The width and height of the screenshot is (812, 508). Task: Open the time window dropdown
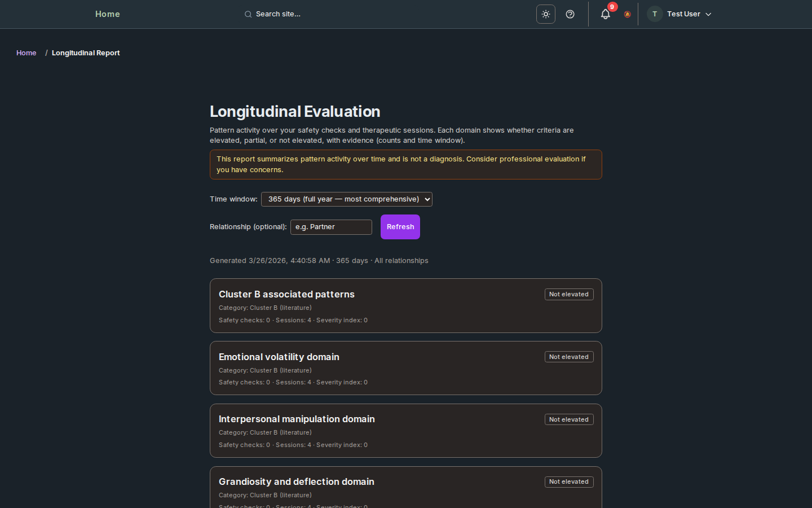[x=346, y=199]
